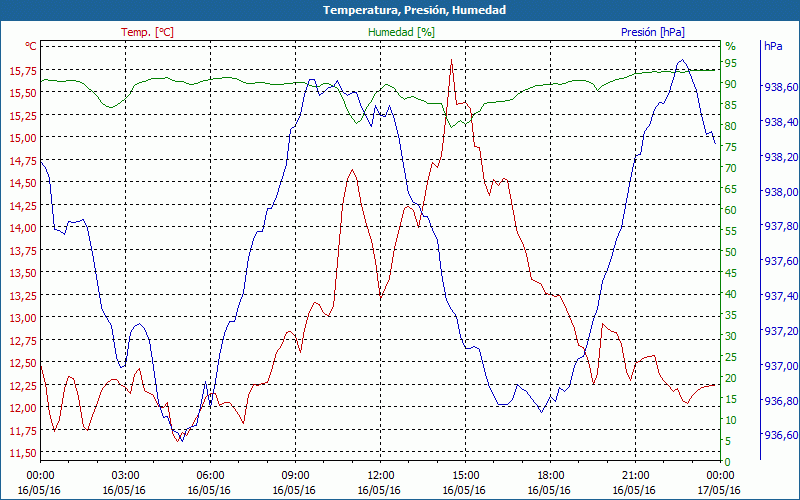Click the blue "hPa" axis unit label
Viewport: 800px width, 500px height.
click(773, 46)
